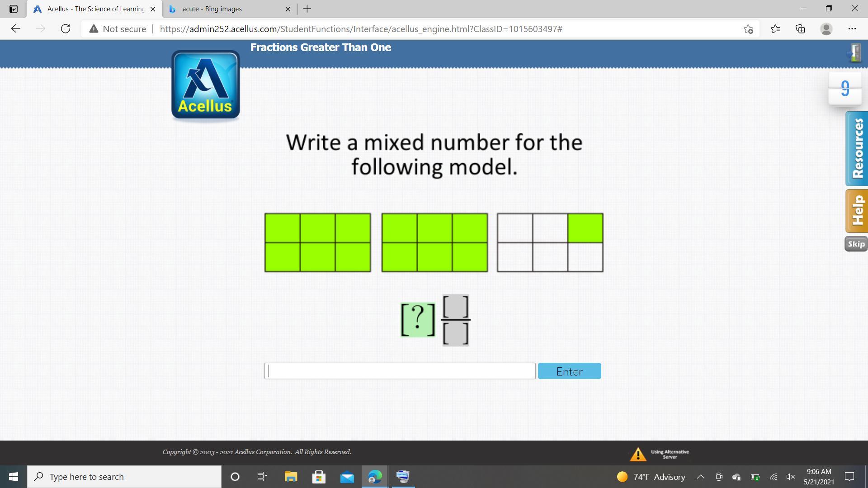Open a new browser tab
The height and width of the screenshot is (488, 868).
coord(307,9)
